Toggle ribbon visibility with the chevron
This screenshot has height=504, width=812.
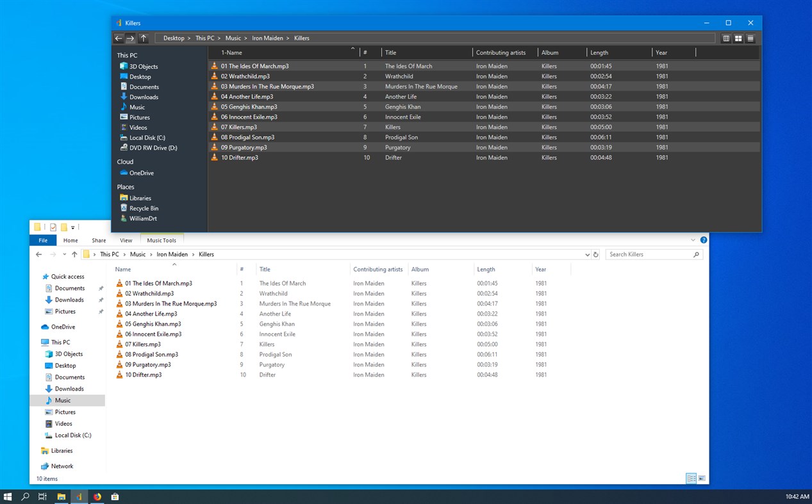point(692,240)
